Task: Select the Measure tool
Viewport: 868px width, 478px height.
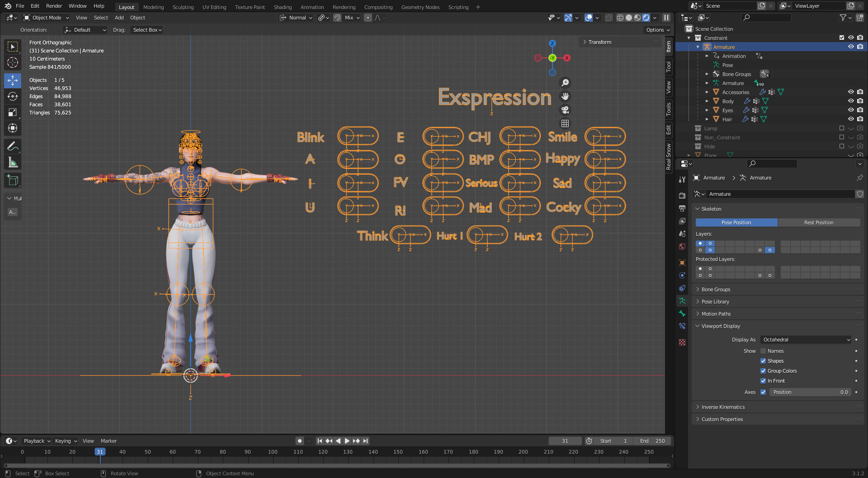Action: [x=13, y=162]
